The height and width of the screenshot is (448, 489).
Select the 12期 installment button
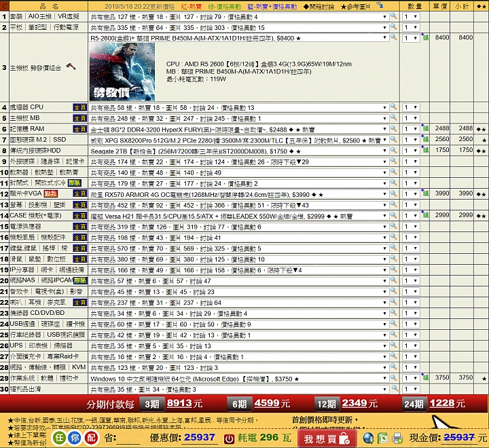(x=327, y=404)
